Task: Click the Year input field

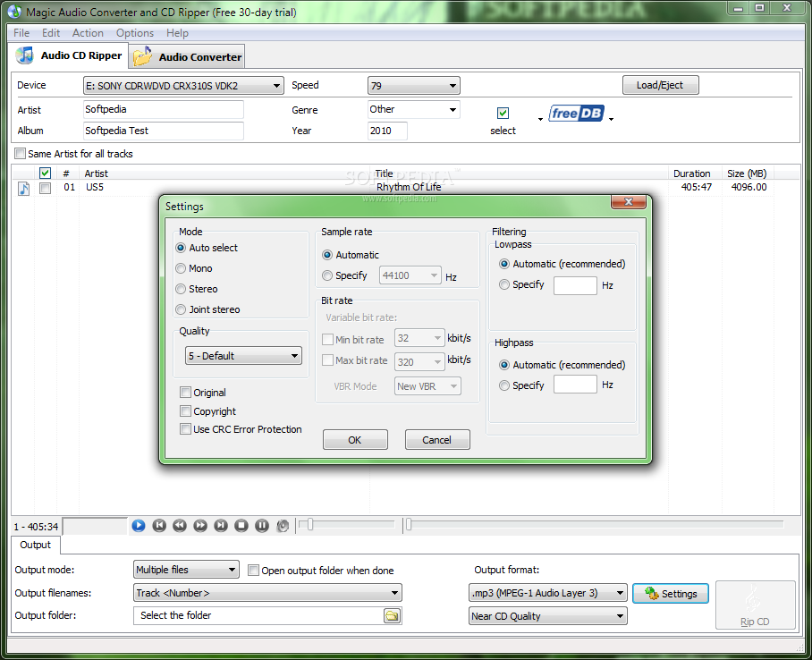Action: click(387, 131)
